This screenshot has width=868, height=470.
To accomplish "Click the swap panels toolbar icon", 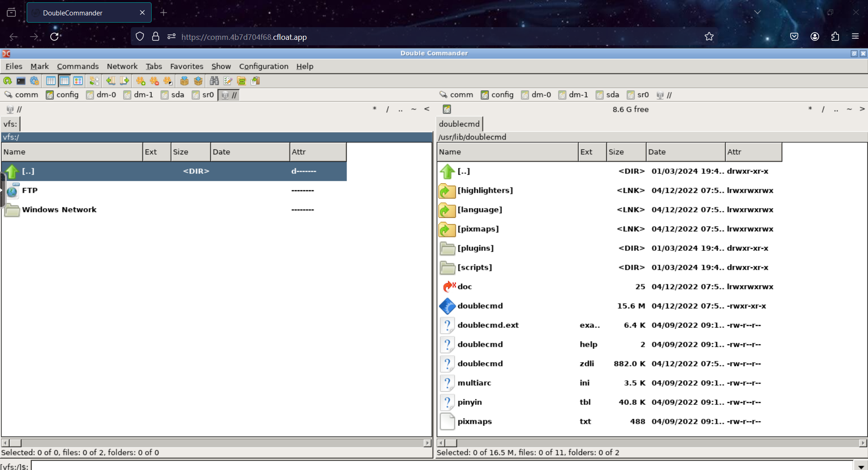I will [94, 81].
